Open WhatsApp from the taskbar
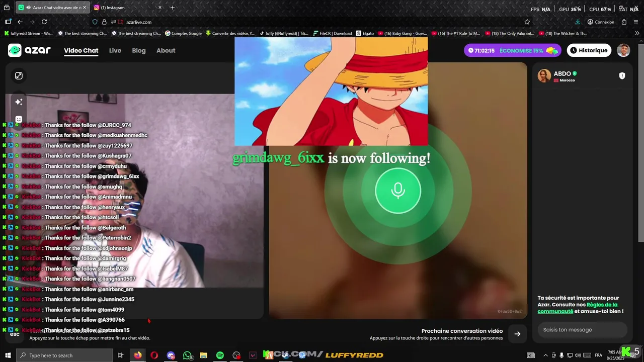The width and height of the screenshot is (644, 362). click(187, 355)
